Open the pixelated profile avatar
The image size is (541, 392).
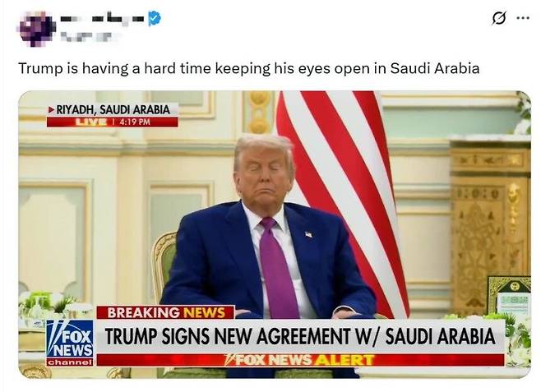point(36,28)
